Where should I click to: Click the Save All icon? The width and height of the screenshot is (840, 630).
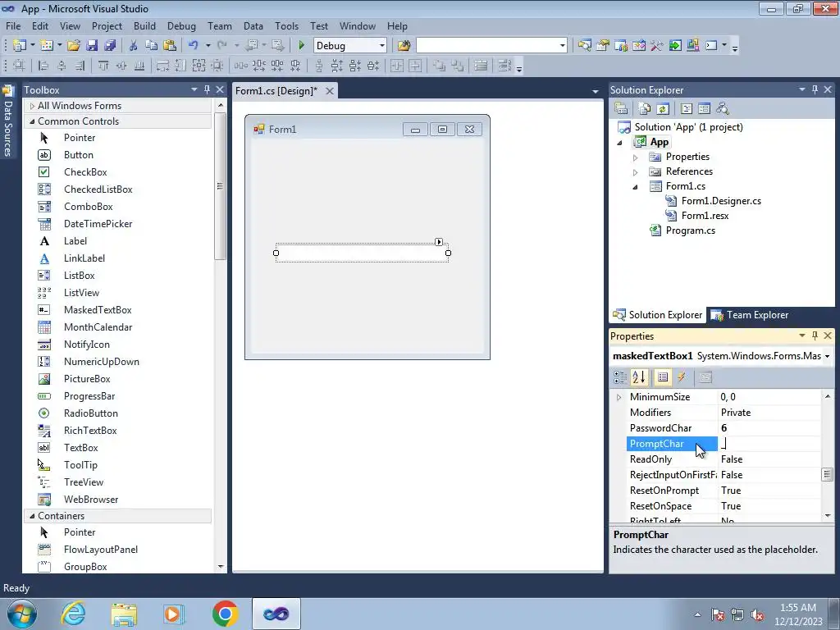pyautogui.click(x=111, y=46)
